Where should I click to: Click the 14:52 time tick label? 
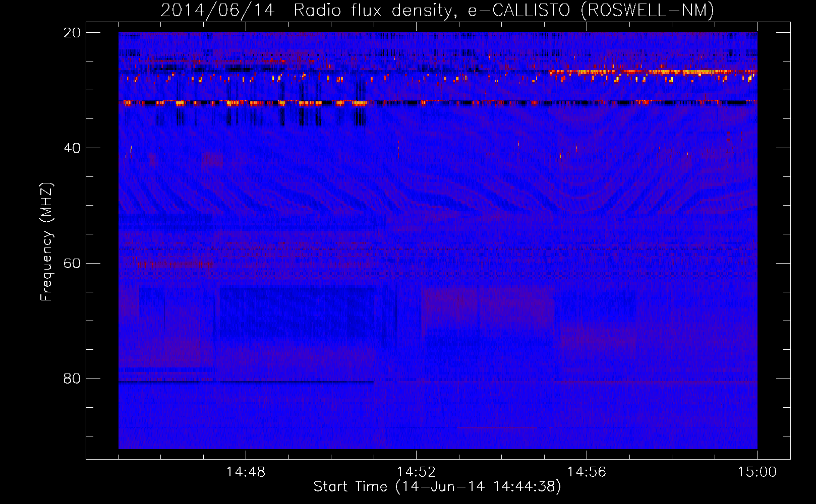(416, 472)
